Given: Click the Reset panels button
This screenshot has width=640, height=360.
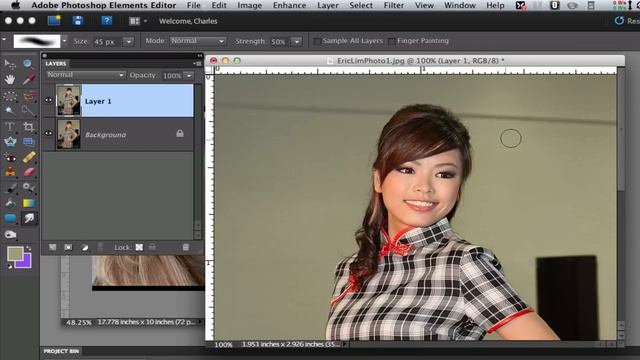Looking at the screenshot, I should coord(627,21).
